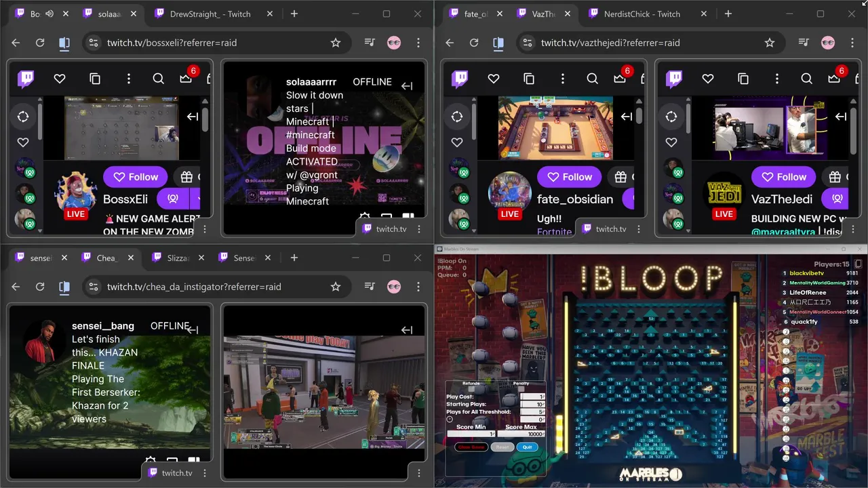
Task: Open pane options dots under VazTheJedi pane
Action: tap(853, 228)
